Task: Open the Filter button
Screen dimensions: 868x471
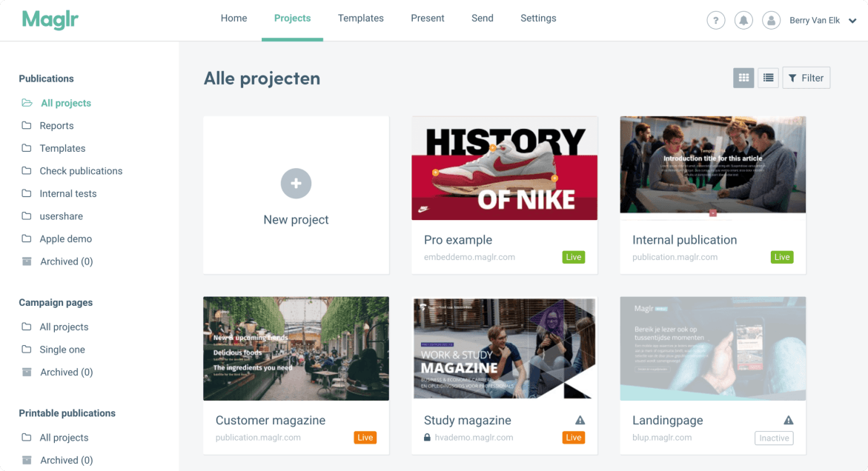Action: pos(806,78)
